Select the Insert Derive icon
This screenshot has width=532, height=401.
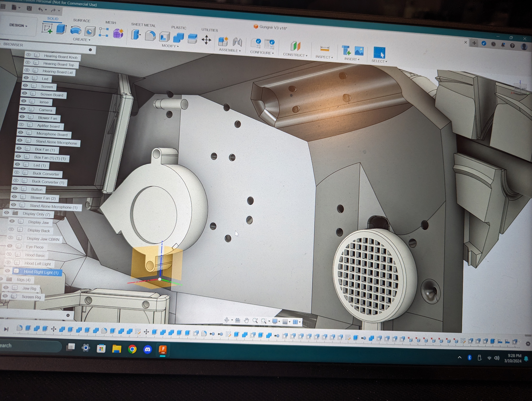click(x=346, y=51)
